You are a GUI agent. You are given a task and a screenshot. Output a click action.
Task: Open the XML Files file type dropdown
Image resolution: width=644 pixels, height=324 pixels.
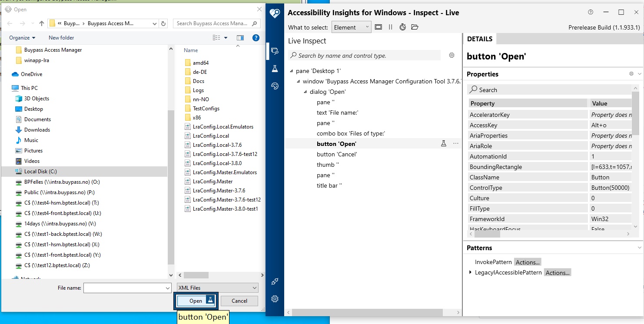[217, 288]
